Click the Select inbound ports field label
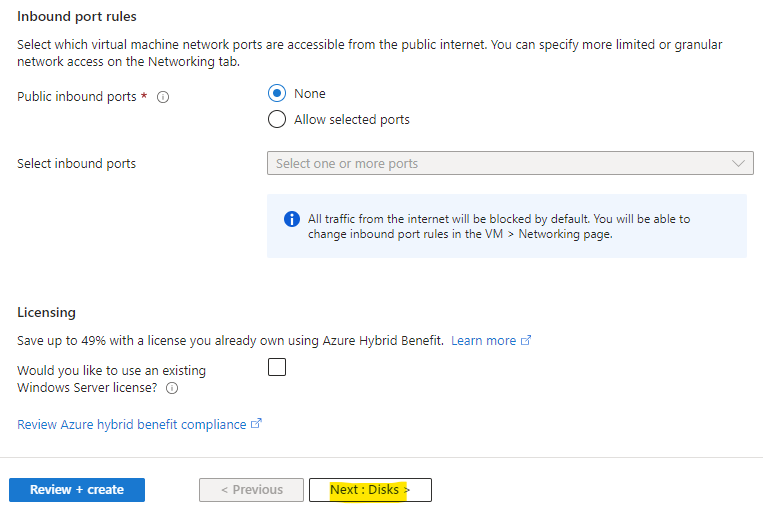The height and width of the screenshot is (513, 763). (76, 164)
